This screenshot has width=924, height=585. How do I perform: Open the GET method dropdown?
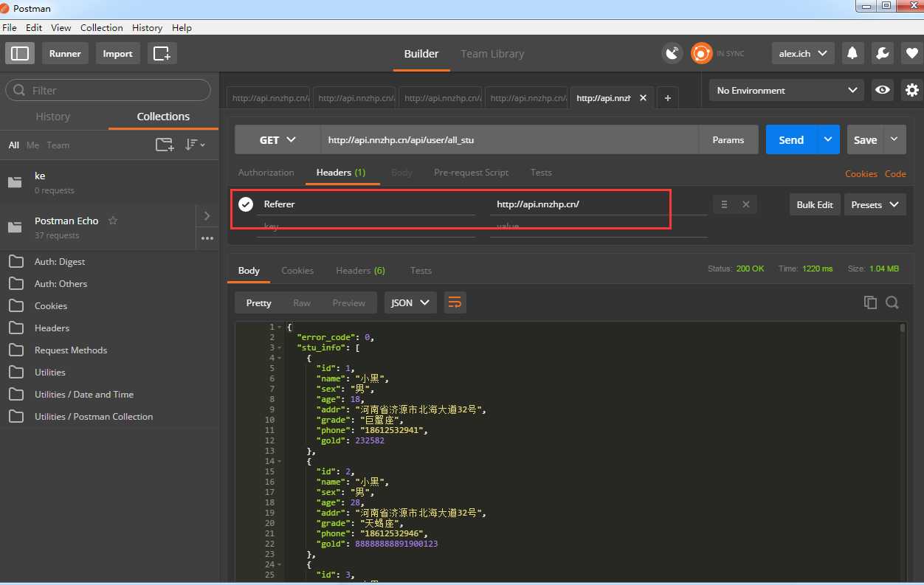pyautogui.click(x=277, y=139)
